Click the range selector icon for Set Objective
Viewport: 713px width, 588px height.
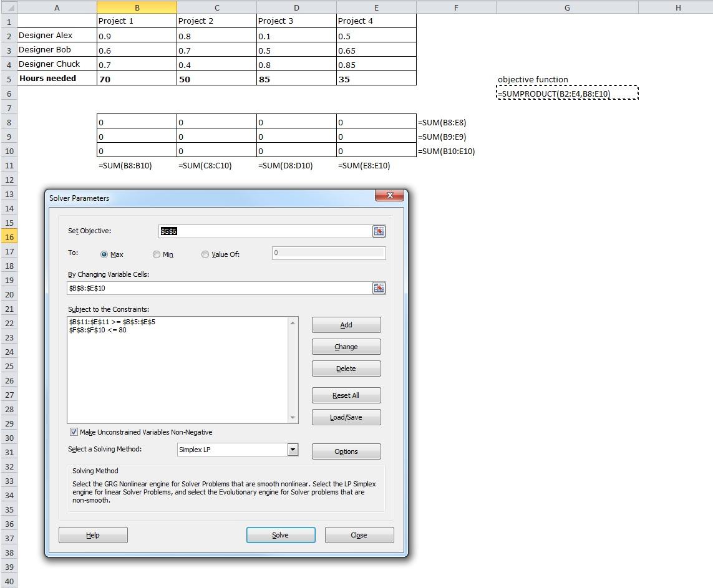point(379,231)
